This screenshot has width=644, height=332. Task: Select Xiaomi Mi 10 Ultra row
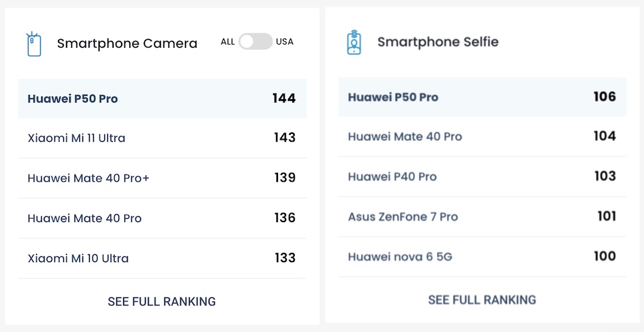(x=78, y=258)
